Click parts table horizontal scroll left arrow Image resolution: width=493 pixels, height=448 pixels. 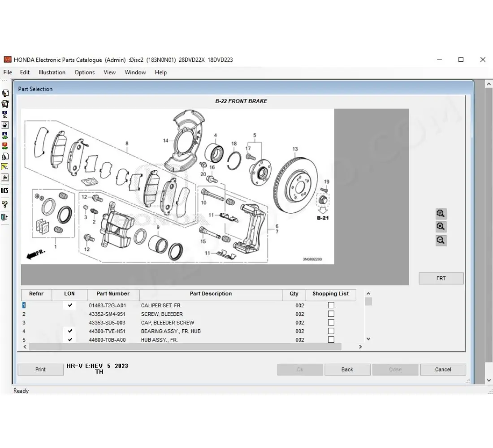point(25,347)
